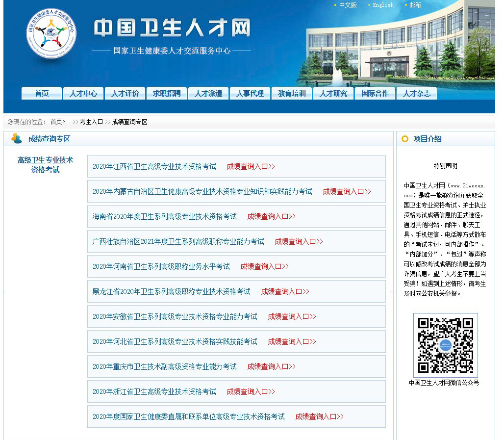
Task: Click the circular center logo emblem
Action: tap(51, 33)
